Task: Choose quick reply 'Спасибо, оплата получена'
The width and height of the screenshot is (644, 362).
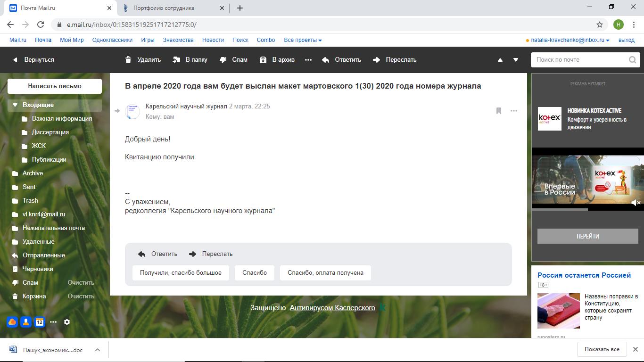Action: [325, 273]
